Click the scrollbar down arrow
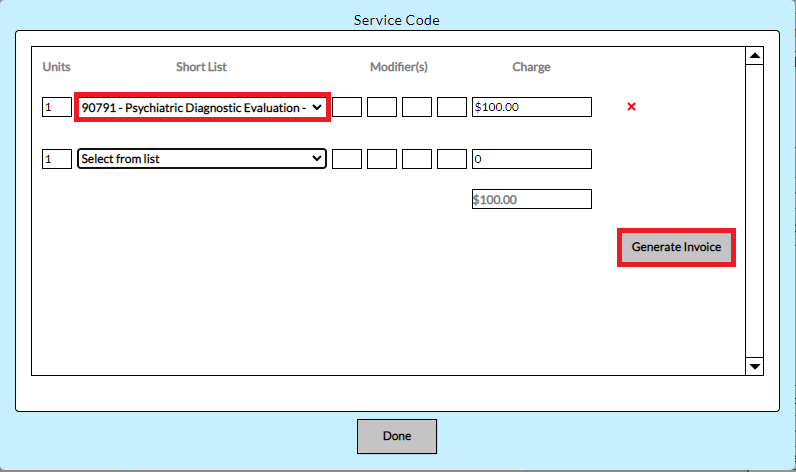Screen dimensions: 796x472 pos(755,367)
